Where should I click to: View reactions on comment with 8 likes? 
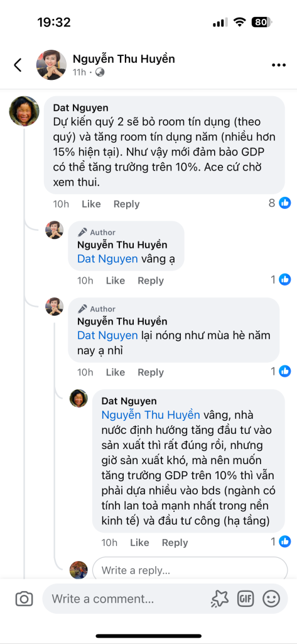(x=280, y=203)
